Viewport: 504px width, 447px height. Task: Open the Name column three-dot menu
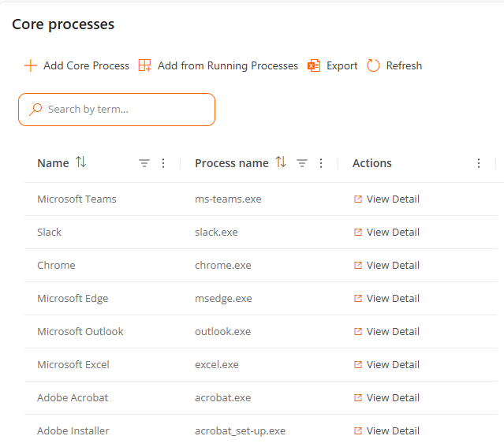(163, 163)
